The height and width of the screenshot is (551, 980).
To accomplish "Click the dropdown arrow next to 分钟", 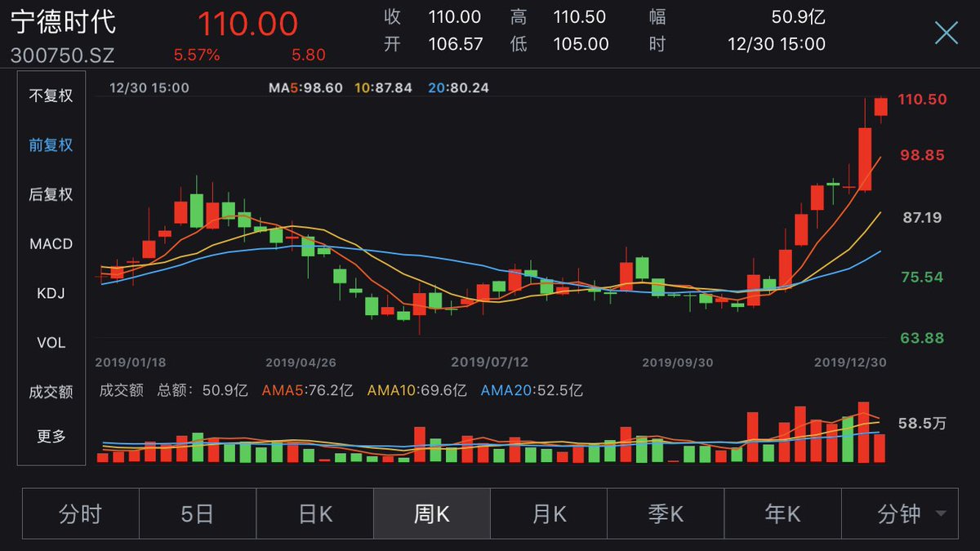I will [x=940, y=514].
